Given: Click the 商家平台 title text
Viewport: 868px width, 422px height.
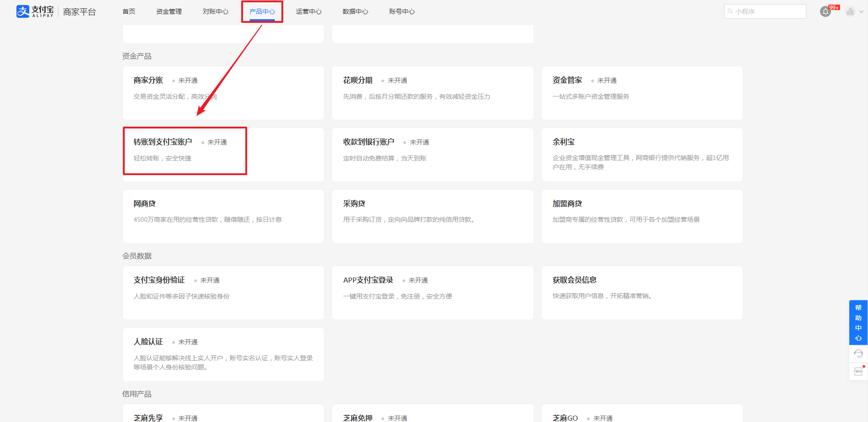Looking at the screenshot, I should coord(79,12).
